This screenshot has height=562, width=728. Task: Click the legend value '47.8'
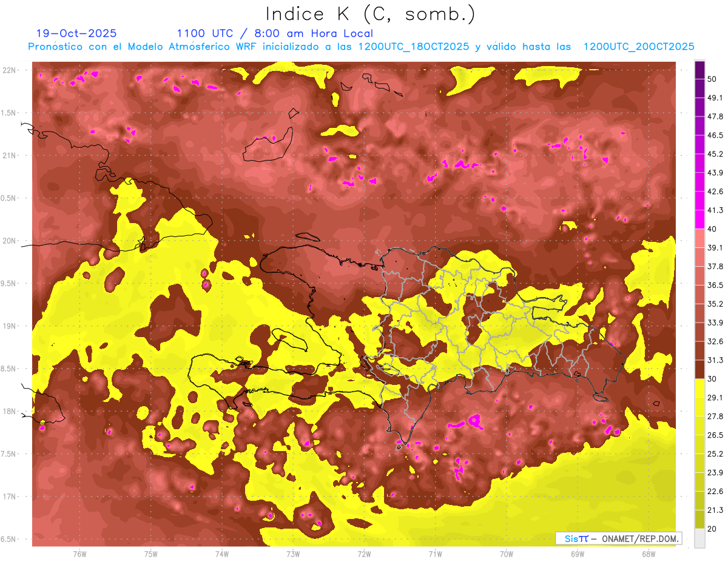point(715,116)
